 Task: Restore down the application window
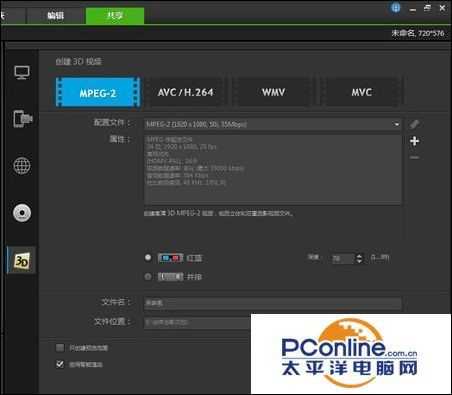point(427,8)
